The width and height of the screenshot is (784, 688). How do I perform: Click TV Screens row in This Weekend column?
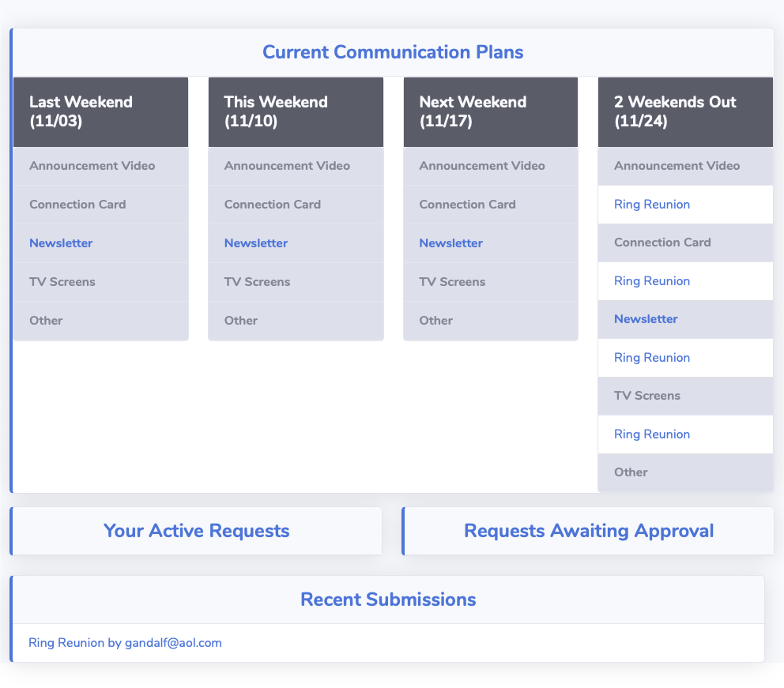257,282
